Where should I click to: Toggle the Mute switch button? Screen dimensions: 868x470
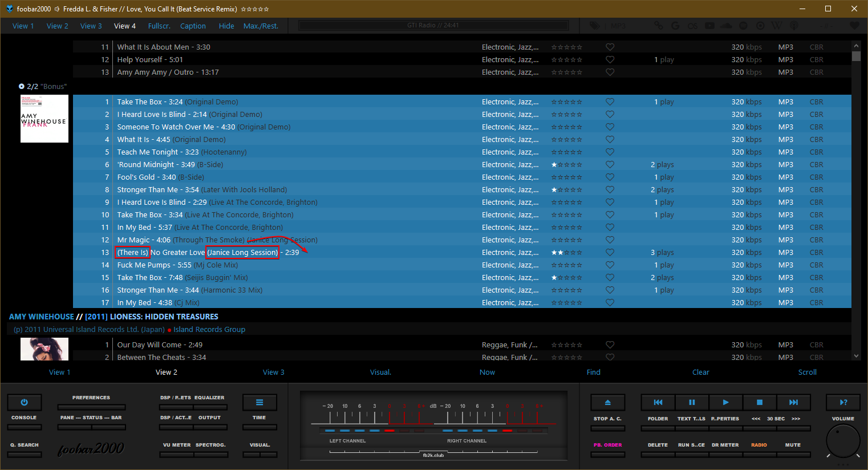(x=793, y=455)
